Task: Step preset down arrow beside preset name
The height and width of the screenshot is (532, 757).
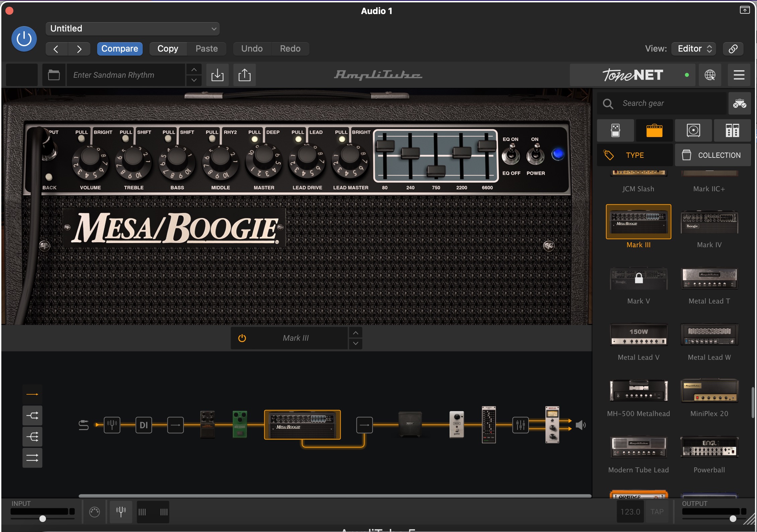Action: [x=194, y=80]
